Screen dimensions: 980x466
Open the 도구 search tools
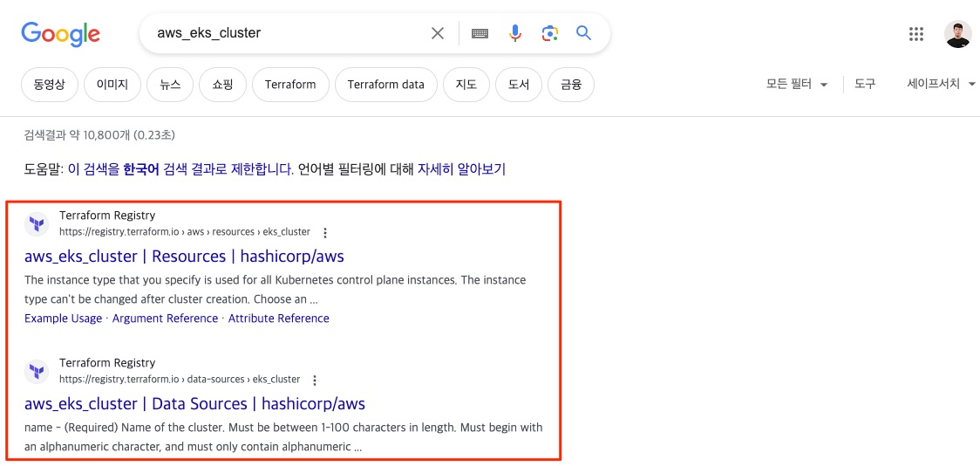[x=865, y=84]
